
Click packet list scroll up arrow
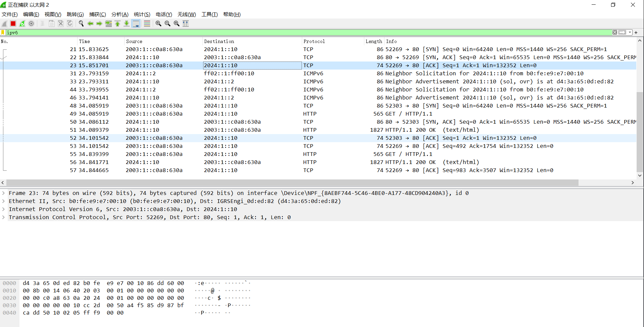(x=640, y=41)
